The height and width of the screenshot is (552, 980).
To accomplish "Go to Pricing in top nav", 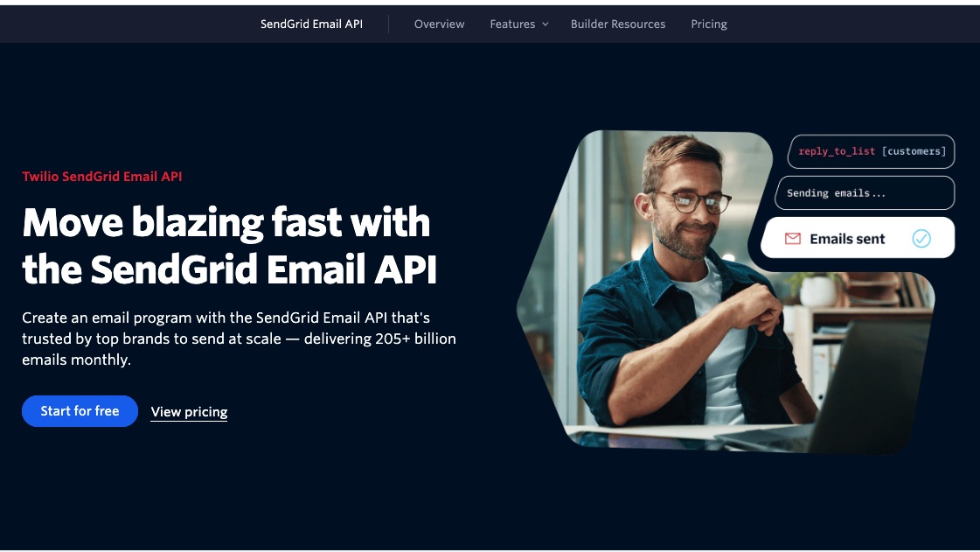I will 709,24.
